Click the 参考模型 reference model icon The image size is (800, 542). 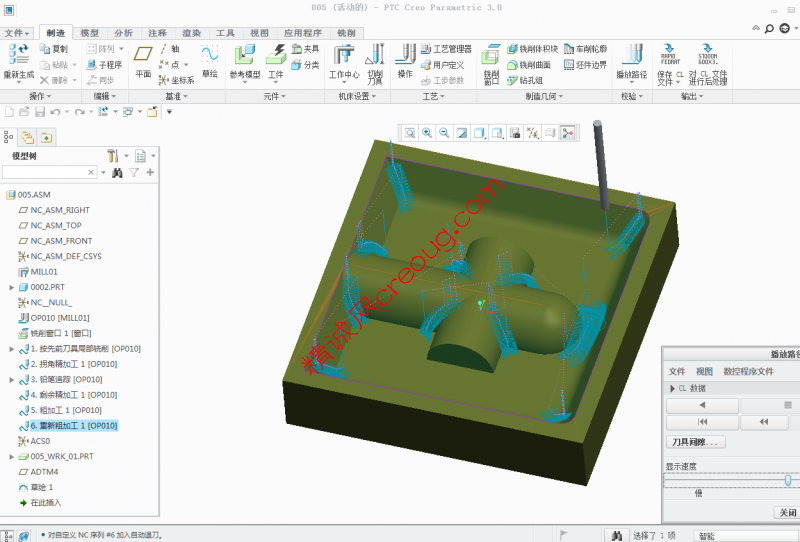point(245,55)
